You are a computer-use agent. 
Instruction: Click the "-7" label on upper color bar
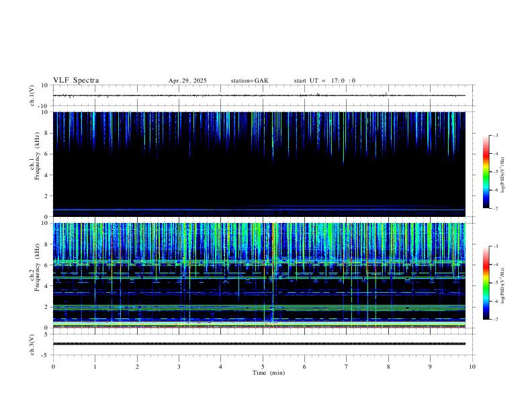(496, 209)
